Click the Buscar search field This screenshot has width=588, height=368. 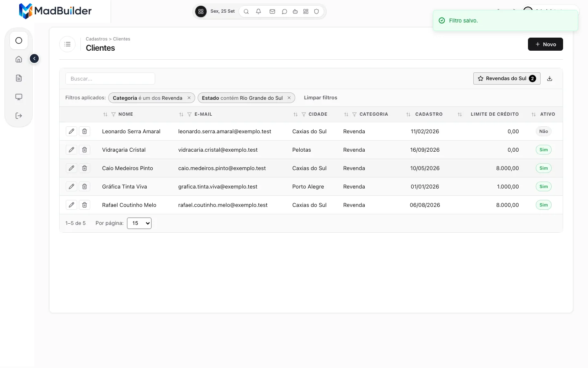[x=110, y=79]
